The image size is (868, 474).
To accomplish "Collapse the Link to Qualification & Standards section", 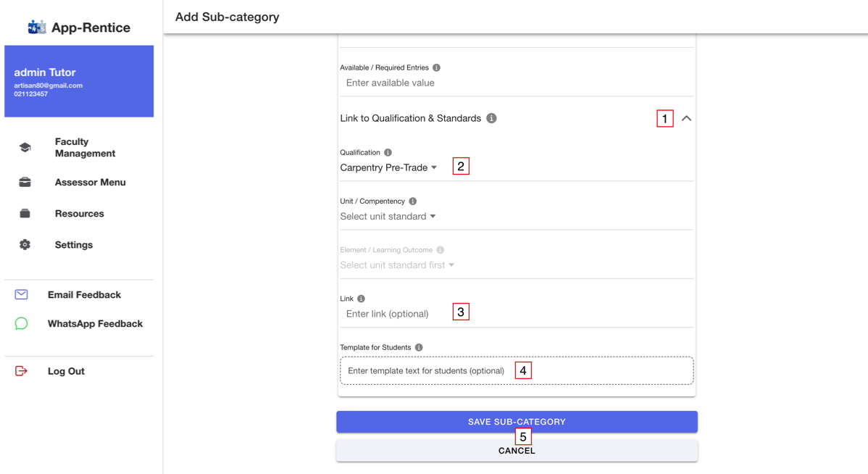I will click(686, 119).
